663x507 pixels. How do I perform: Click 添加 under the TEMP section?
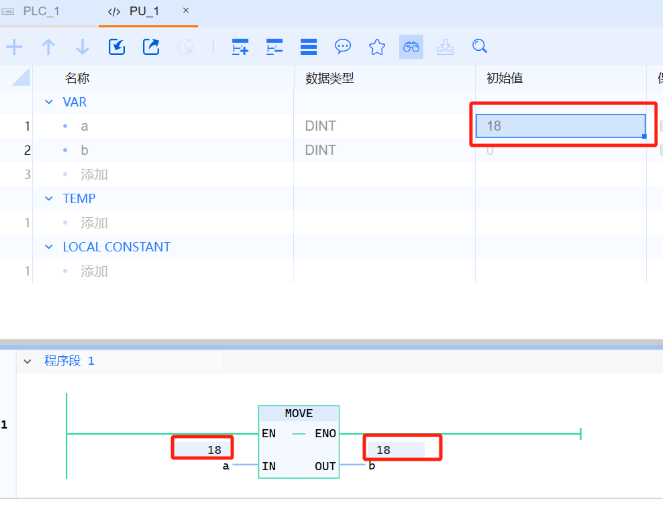(x=94, y=223)
